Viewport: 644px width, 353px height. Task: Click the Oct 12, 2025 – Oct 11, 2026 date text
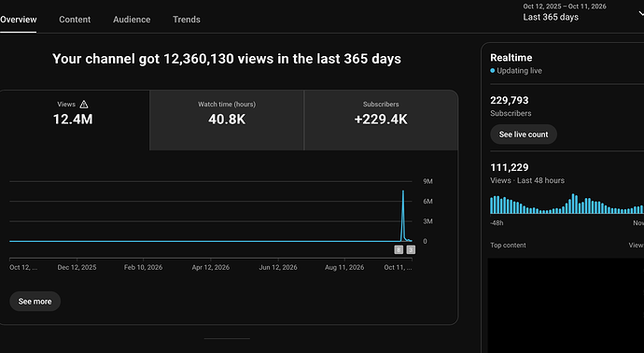(x=565, y=7)
